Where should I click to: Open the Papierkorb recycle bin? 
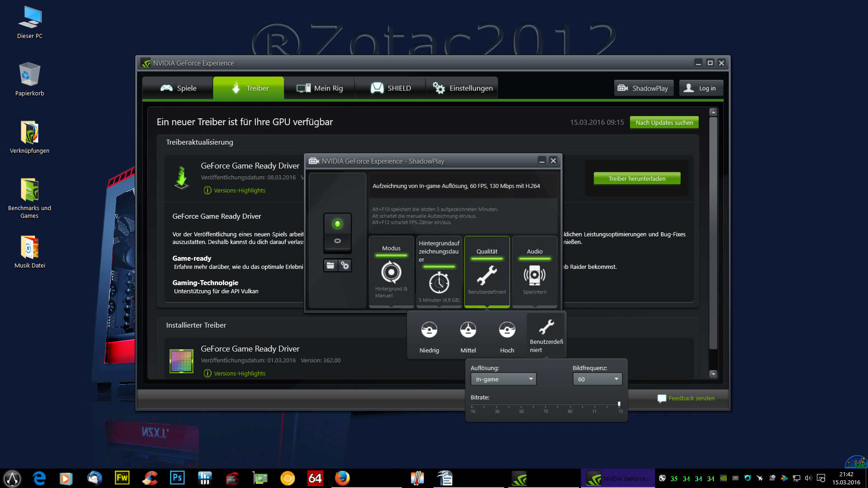pos(30,80)
